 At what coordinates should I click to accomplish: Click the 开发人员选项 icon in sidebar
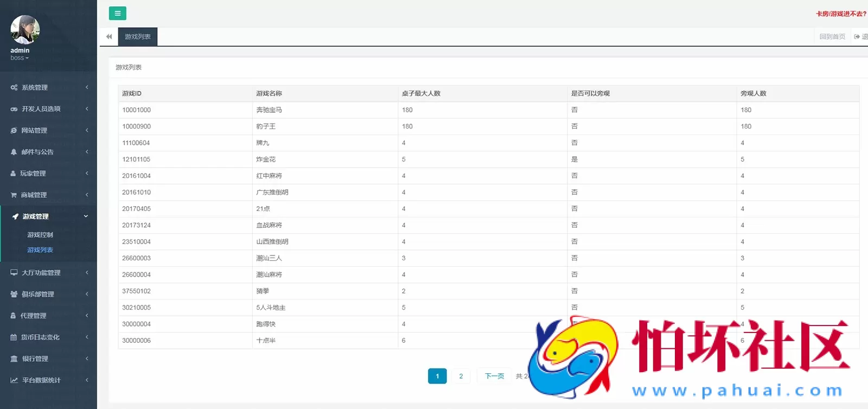(x=14, y=109)
